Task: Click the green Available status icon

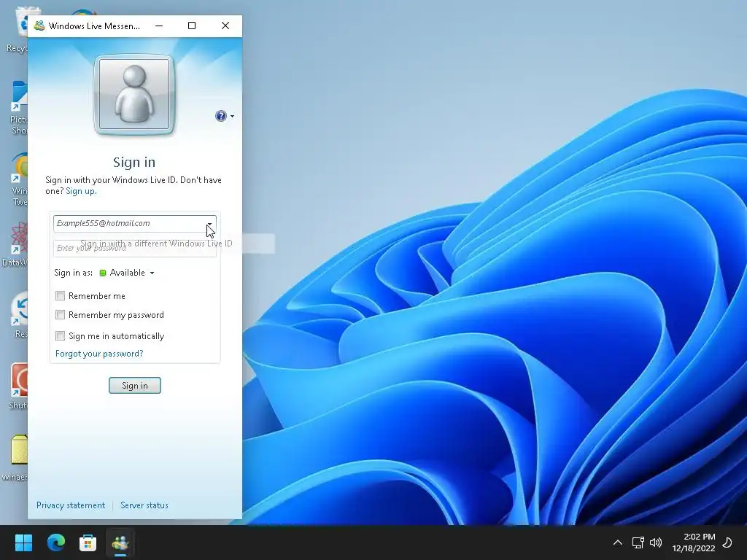Action: 102,273
